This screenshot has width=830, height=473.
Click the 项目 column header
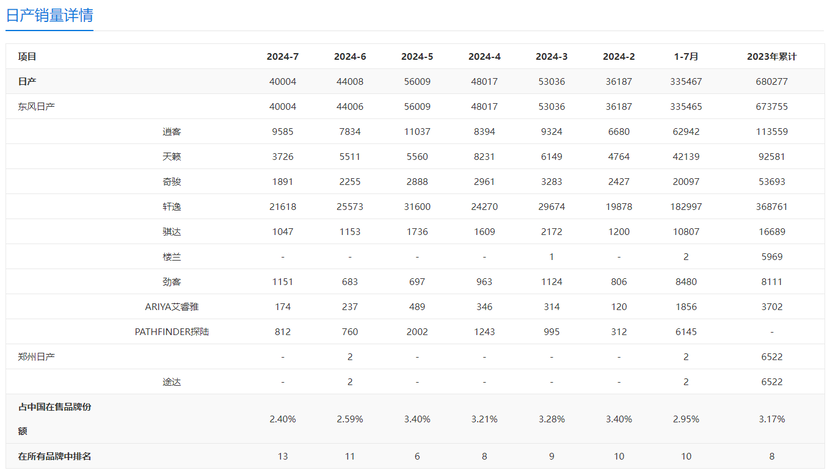coord(27,57)
